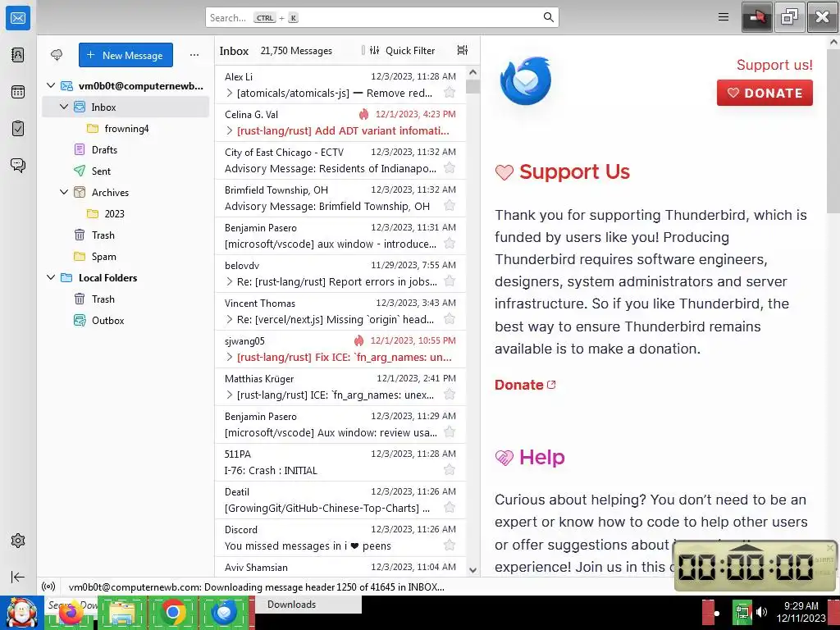
Task: Expand the sjwang05 thread
Action: pos(230,357)
